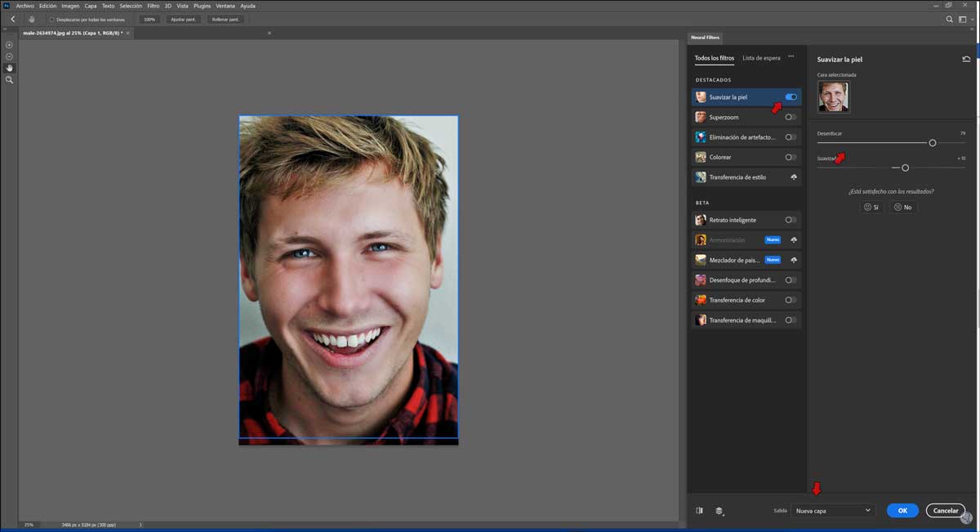The width and height of the screenshot is (980, 532).
Task: Open the Filtro menu
Action: point(153,6)
